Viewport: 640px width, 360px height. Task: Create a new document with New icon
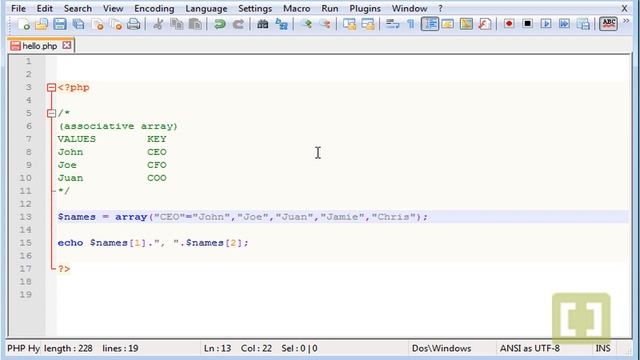(23, 24)
